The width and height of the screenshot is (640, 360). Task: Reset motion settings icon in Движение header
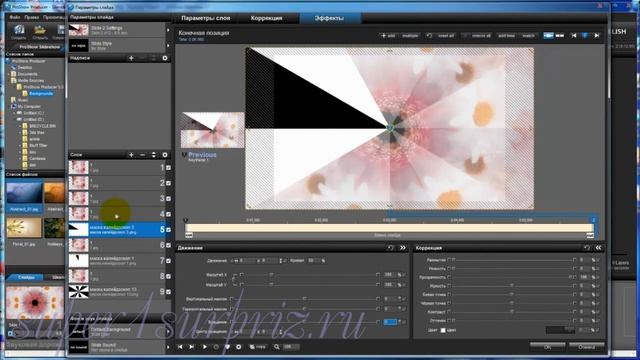click(391, 248)
